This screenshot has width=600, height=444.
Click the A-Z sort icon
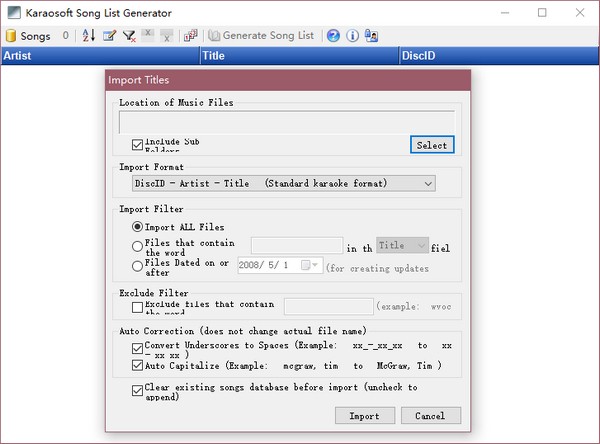pos(88,35)
